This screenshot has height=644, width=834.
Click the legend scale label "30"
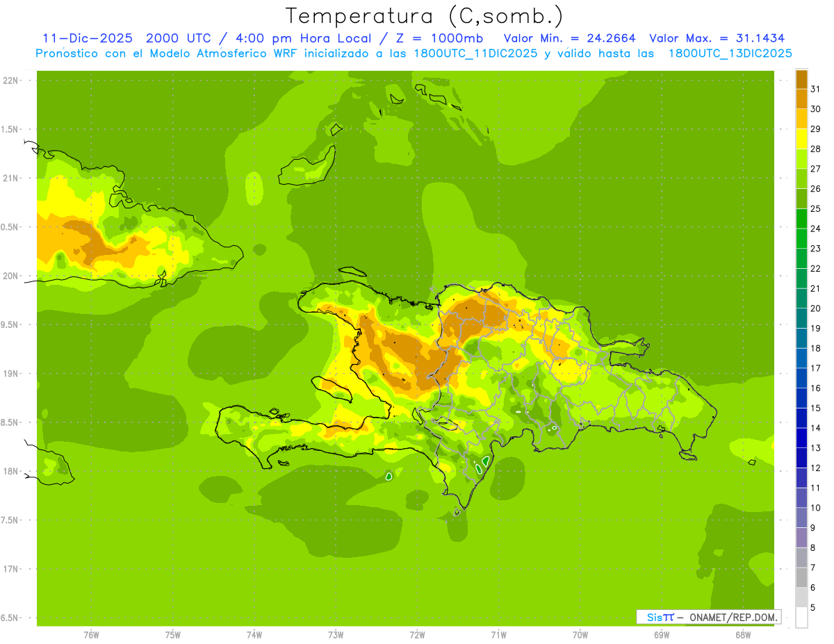816,109
